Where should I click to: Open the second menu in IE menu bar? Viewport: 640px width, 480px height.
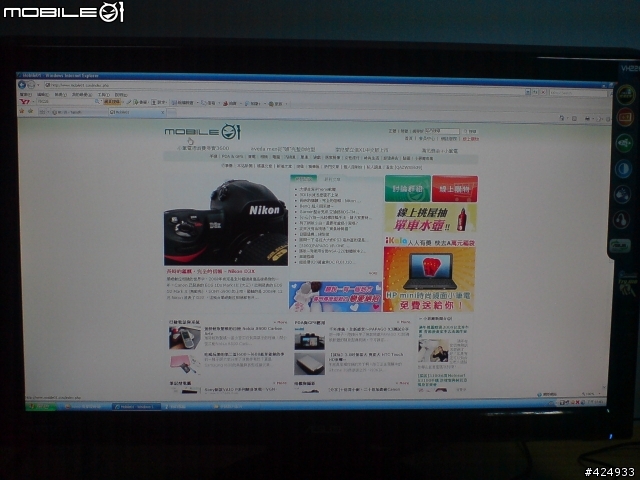pos(42,94)
